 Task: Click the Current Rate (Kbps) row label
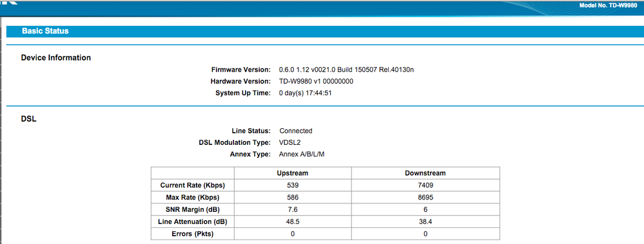coord(193,185)
